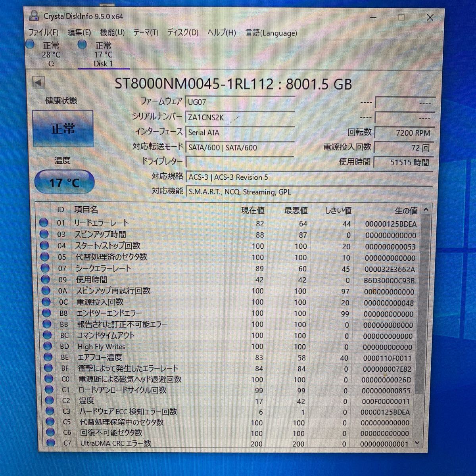Click the status orb for エアフロー温度 row
This screenshot has width=476, height=476.
tap(48, 357)
